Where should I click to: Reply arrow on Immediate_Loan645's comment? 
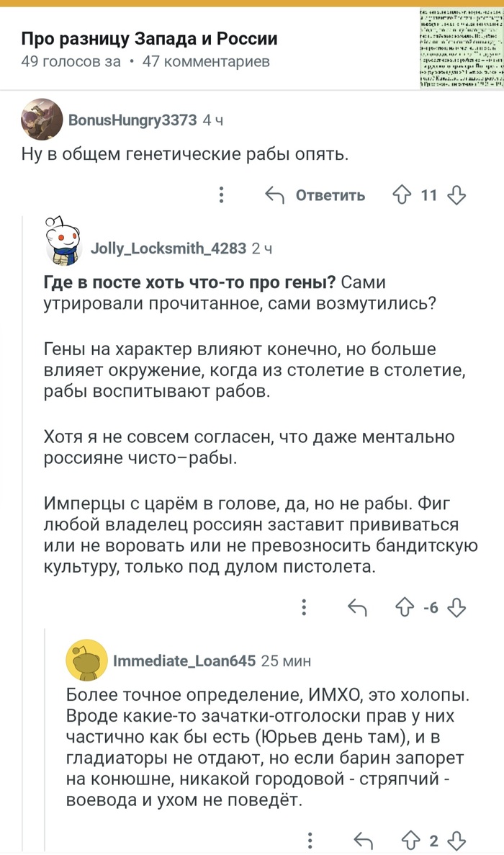[x=364, y=841]
